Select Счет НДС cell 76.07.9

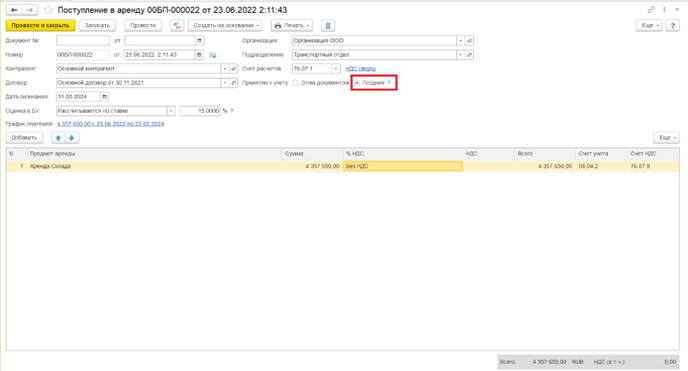(x=653, y=166)
